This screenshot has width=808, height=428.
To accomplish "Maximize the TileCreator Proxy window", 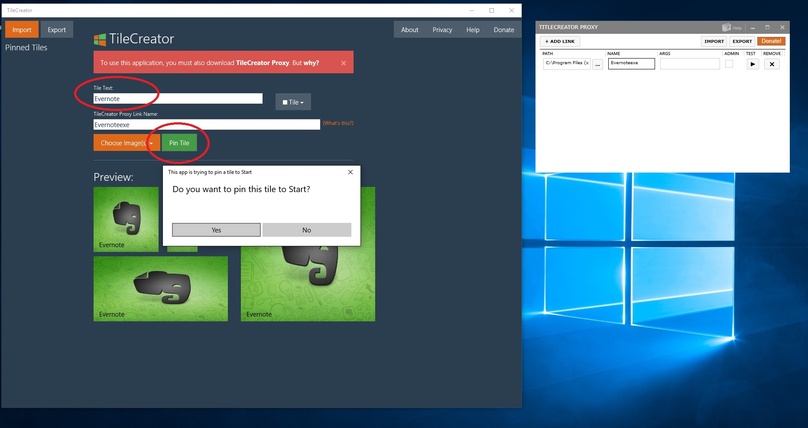I will click(x=767, y=27).
